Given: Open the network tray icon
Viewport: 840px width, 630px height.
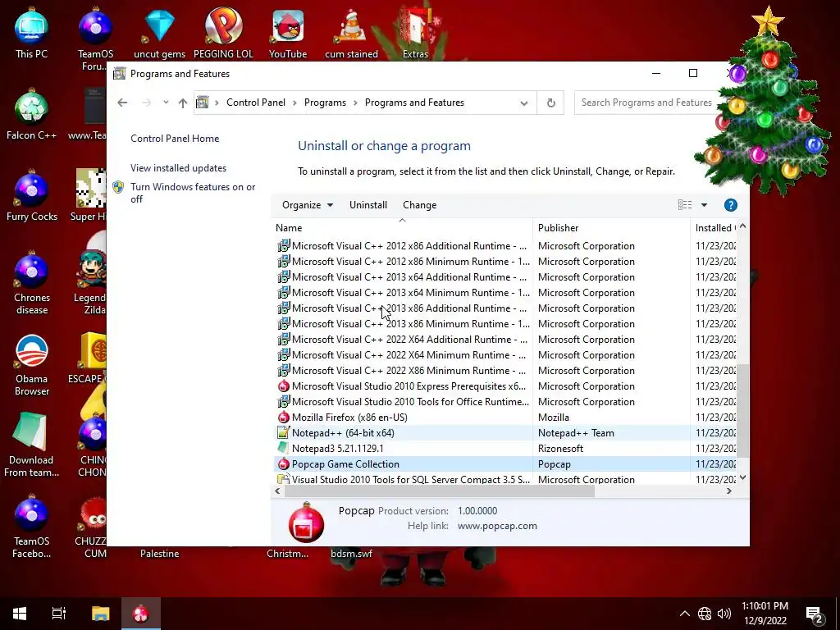Looking at the screenshot, I should (x=705, y=614).
